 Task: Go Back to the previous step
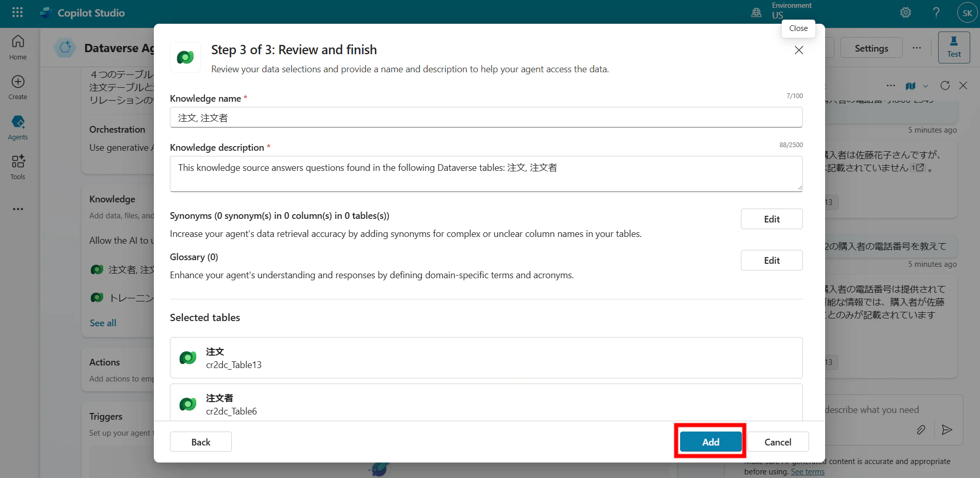tap(200, 442)
